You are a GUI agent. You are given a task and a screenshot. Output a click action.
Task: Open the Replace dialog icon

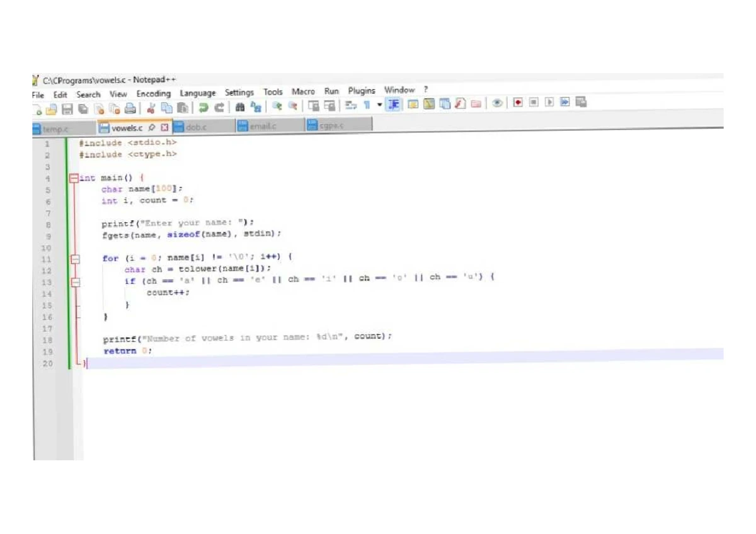point(256,107)
